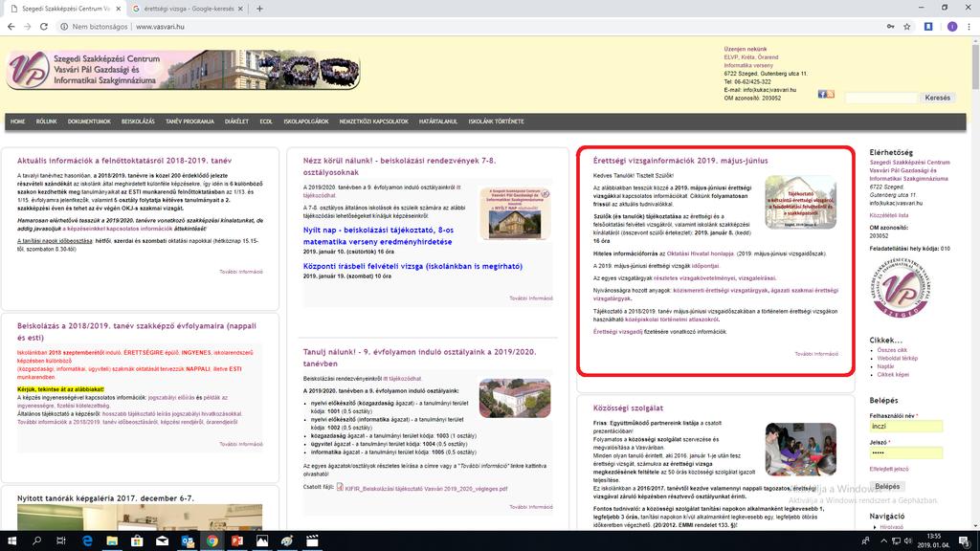Open a new browser tab with plus
Screen dimensions: 980x551
tap(259, 9)
